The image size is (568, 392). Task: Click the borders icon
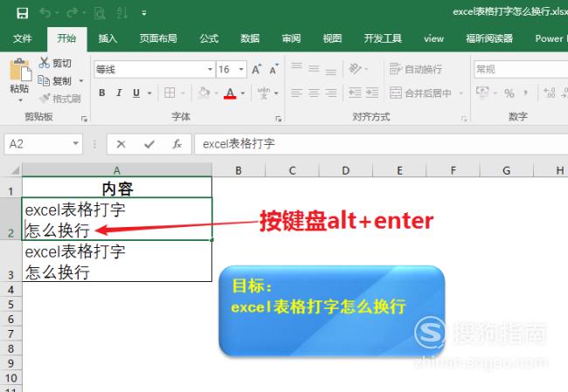tap(170, 93)
